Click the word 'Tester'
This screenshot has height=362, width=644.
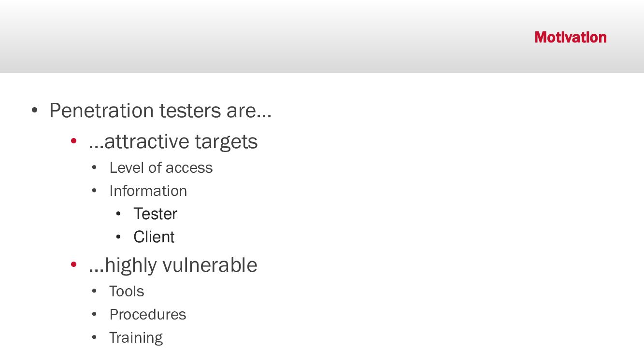[155, 214]
